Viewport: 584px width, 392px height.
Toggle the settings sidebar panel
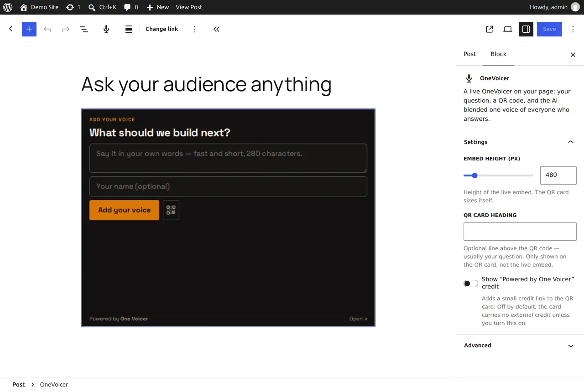(x=526, y=29)
